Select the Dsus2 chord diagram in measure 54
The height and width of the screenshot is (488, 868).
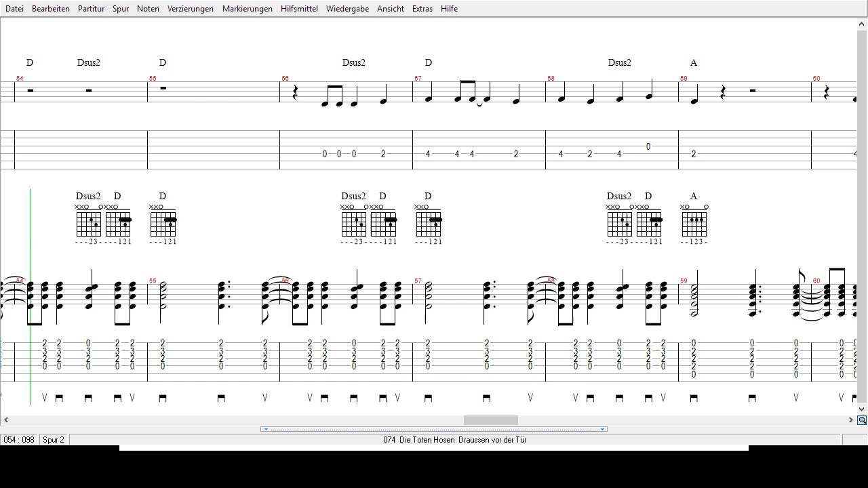coord(89,224)
